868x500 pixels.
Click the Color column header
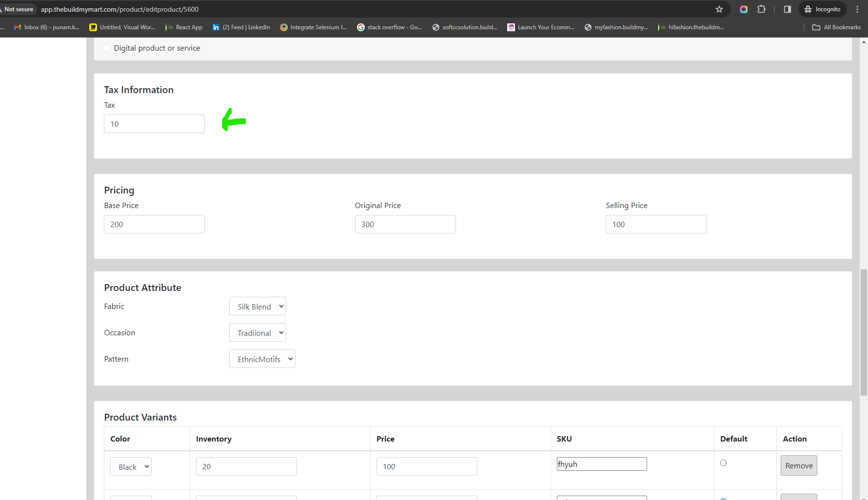[120, 439]
